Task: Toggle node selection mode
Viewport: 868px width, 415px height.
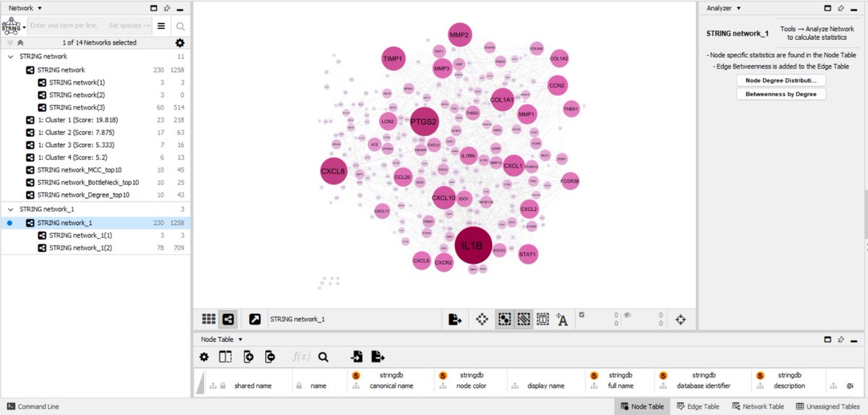Action: pos(504,319)
